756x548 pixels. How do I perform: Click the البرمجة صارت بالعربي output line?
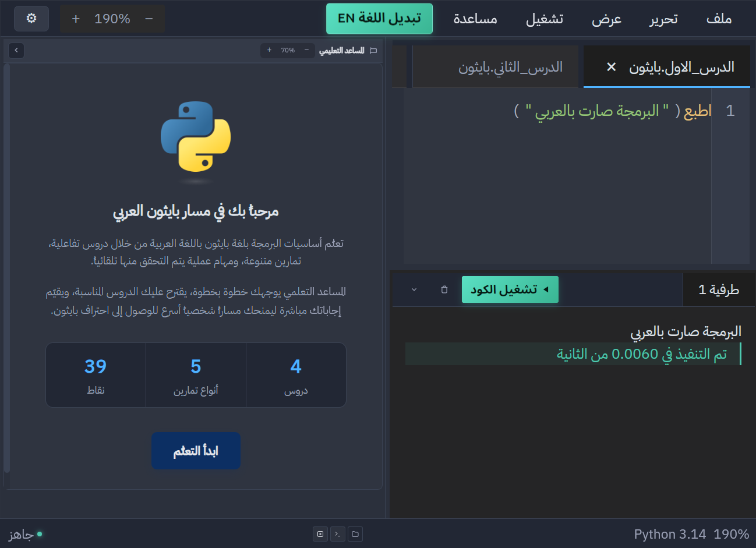(686, 331)
